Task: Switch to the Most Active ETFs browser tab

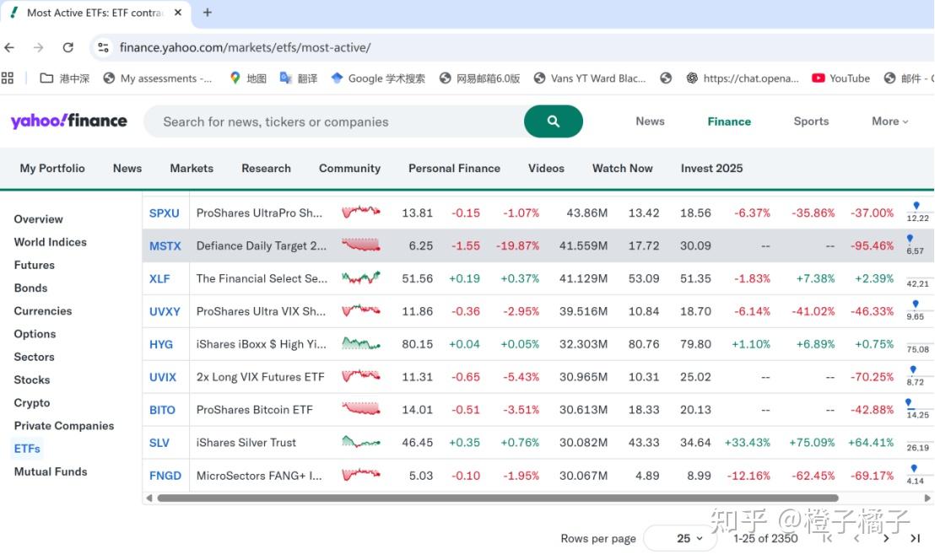Action: coord(93,13)
